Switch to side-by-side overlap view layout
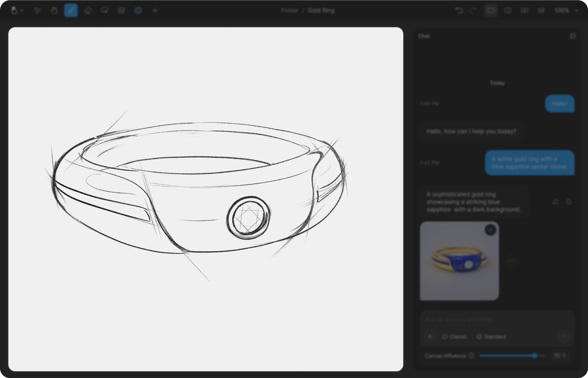Image resolution: width=588 pixels, height=378 pixels. pyautogui.click(x=524, y=10)
